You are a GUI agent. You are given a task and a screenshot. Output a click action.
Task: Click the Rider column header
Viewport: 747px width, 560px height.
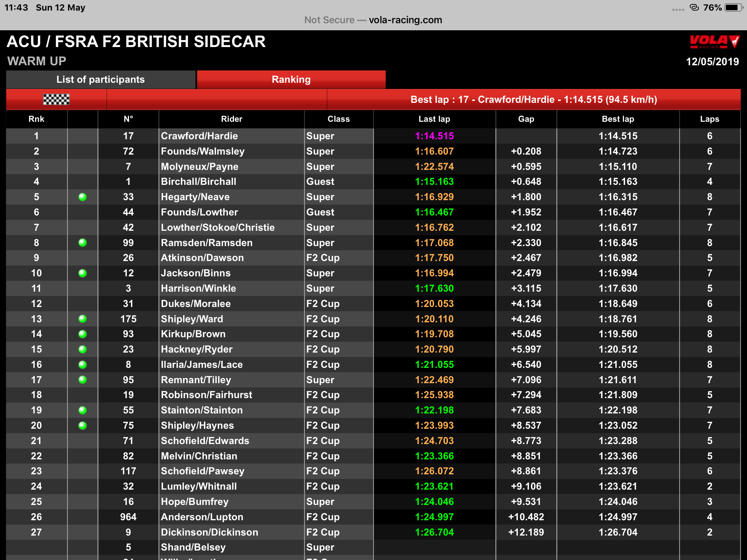point(232,119)
